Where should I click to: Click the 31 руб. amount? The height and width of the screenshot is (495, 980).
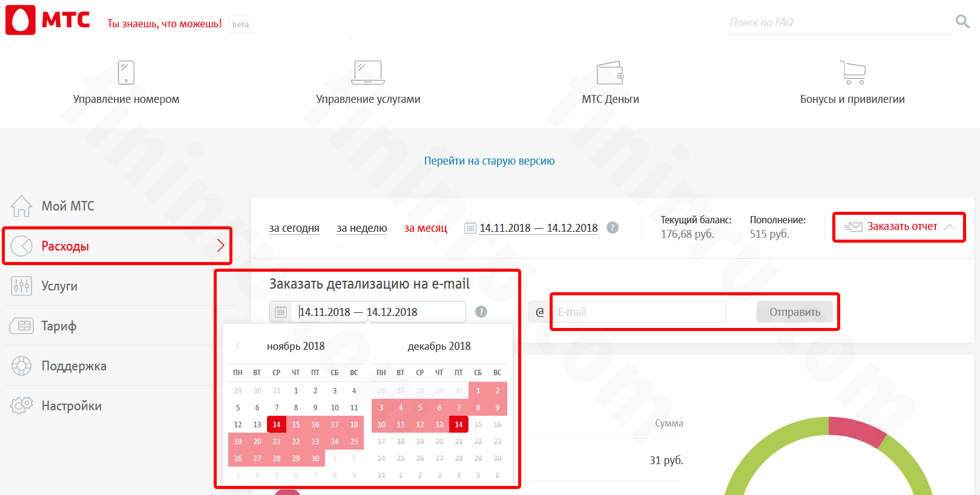(666, 461)
